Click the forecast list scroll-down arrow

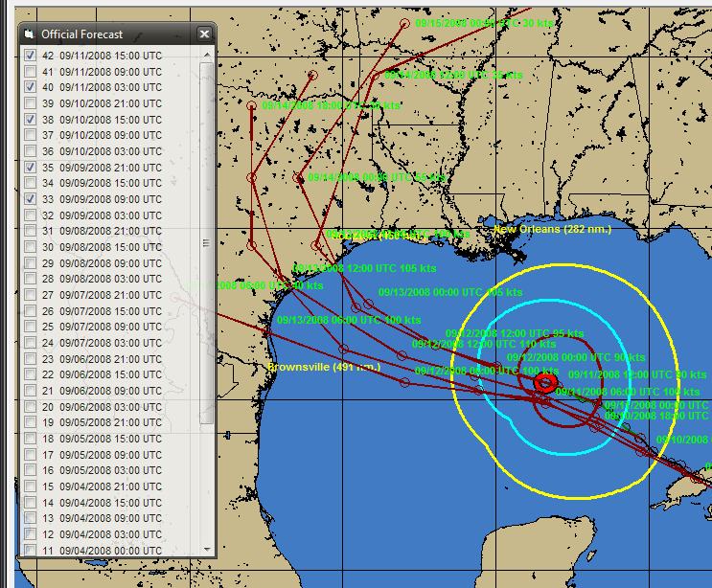coord(206,550)
